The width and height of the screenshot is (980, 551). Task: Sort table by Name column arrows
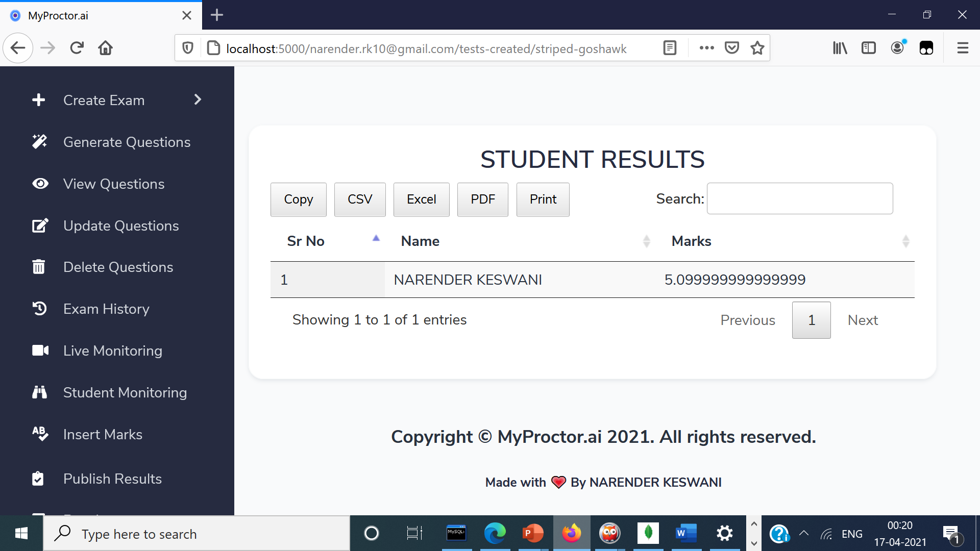point(646,241)
